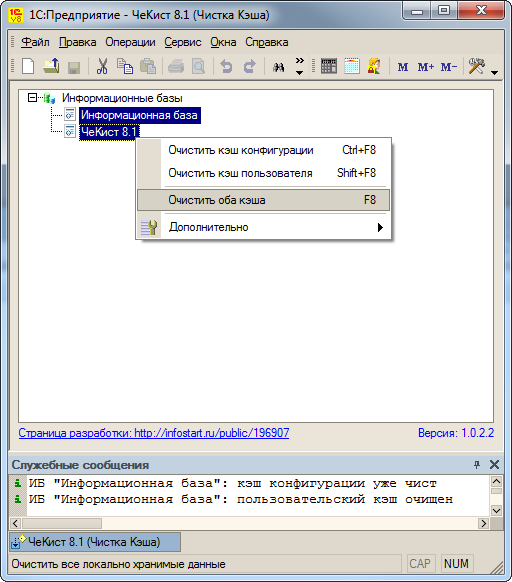This screenshot has height=582, width=512.
Task: Minimize the 1С:Предприятие window
Action: [x=417, y=10]
